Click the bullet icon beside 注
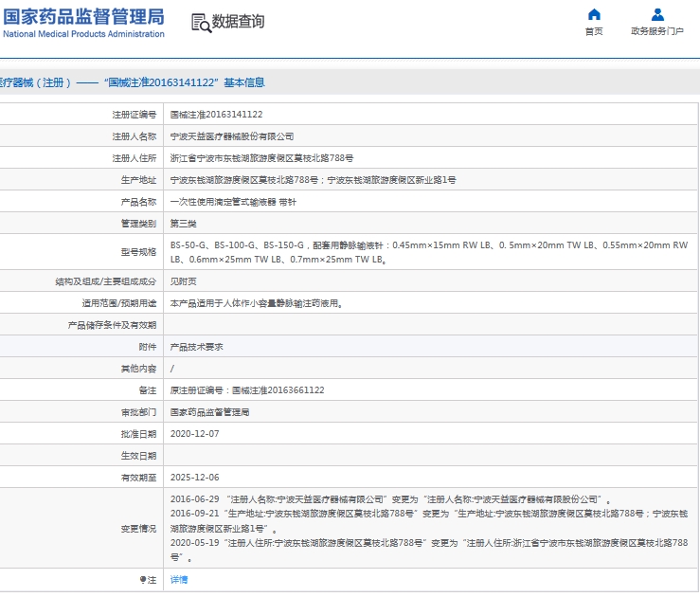This screenshot has width=700, height=597. click(x=142, y=580)
